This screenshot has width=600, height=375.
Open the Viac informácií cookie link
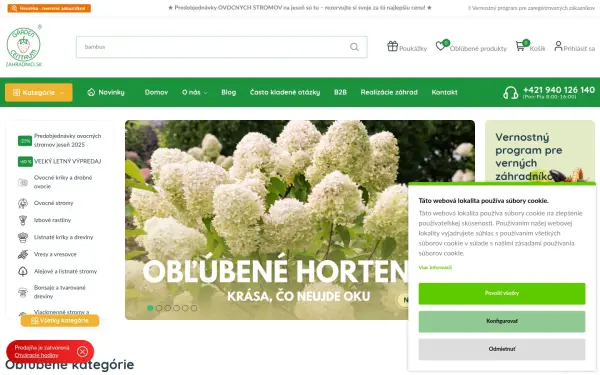tap(435, 267)
